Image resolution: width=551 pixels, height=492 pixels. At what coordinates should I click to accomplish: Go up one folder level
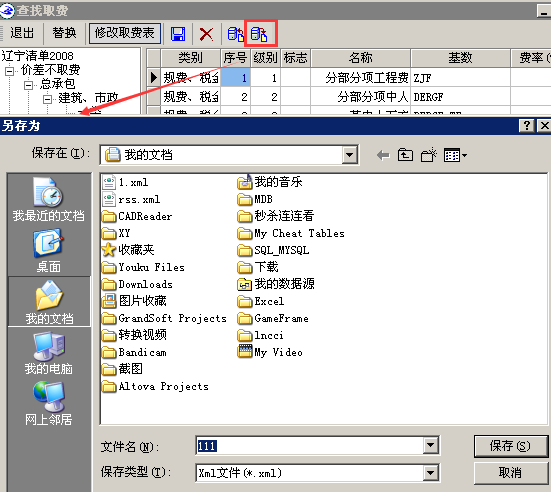(x=405, y=155)
